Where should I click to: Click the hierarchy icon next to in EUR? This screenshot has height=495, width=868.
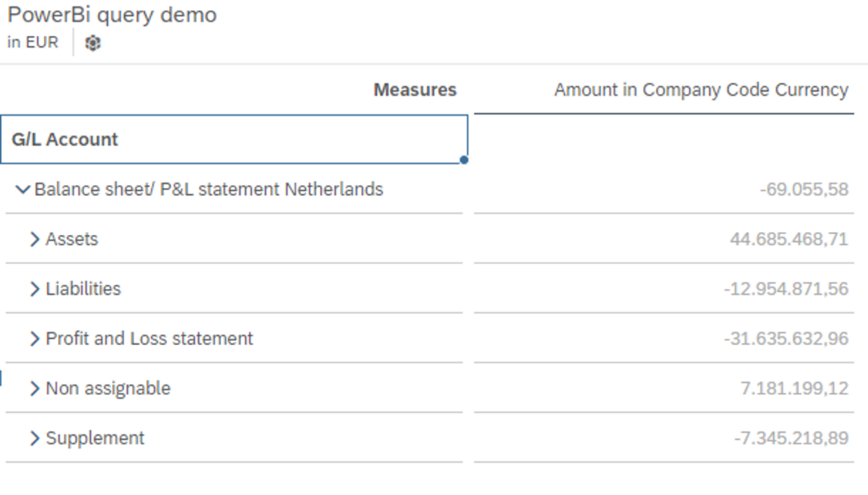[92, 43]
